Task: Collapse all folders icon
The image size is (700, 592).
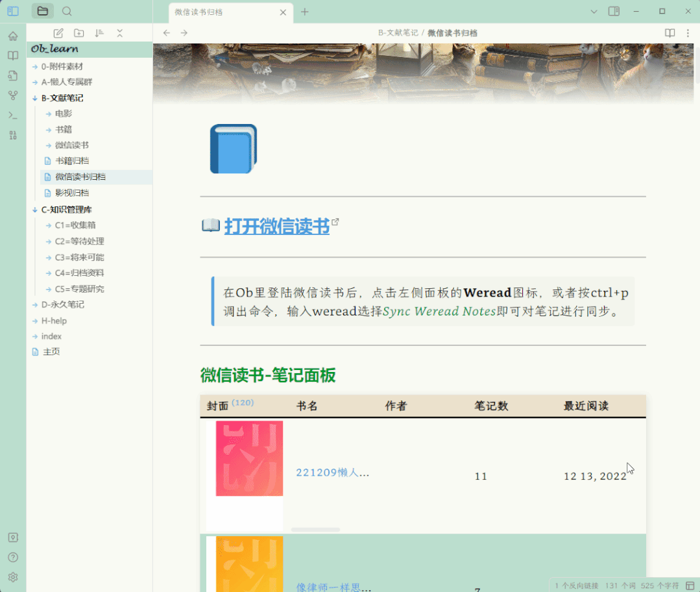Action: (119, 33)
